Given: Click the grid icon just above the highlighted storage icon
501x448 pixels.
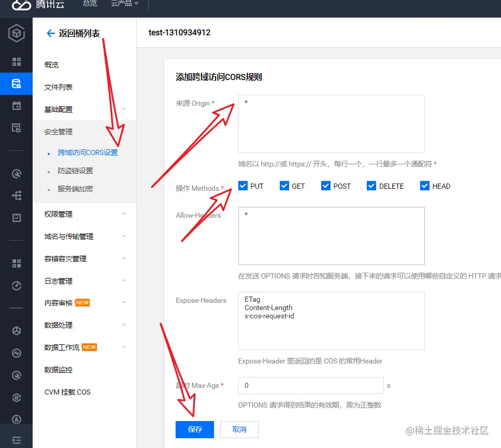Looking at the screenshot, I should tap(16, 62).
